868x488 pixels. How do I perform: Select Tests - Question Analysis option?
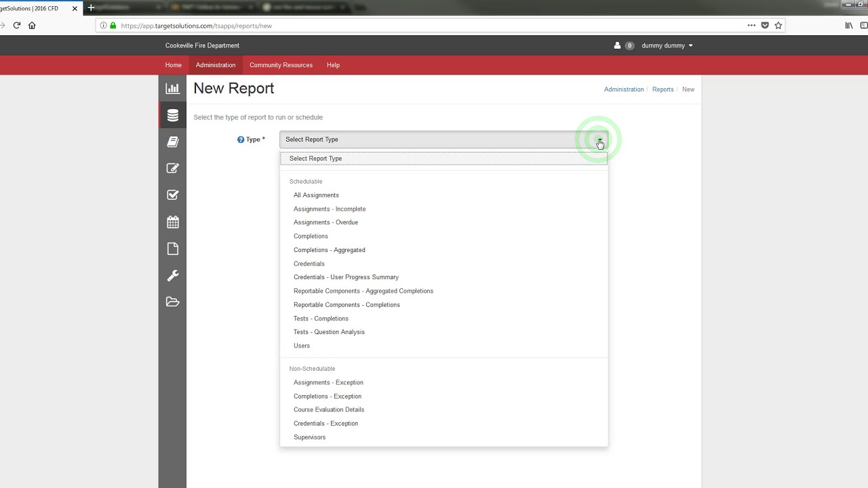444,332
